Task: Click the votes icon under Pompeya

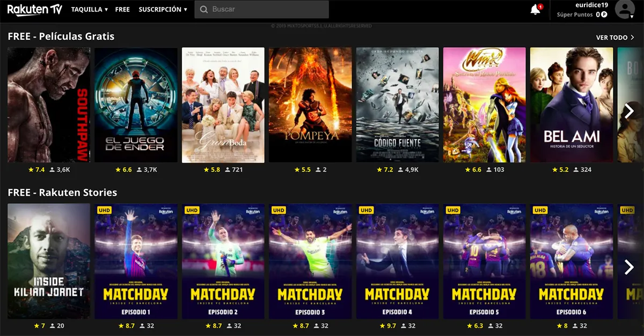Action: click(x=318, y=170)
